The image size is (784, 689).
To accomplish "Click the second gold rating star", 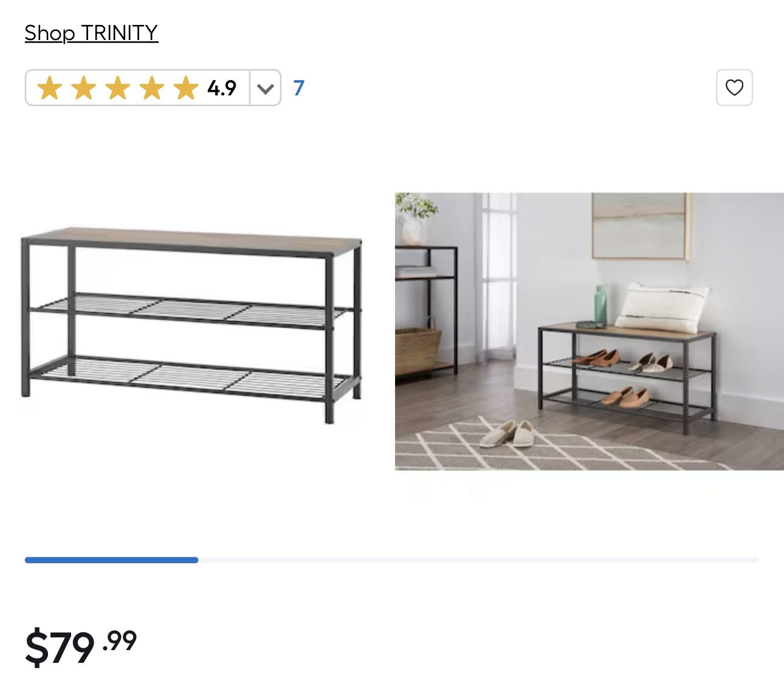I will [x=83, y=89].
